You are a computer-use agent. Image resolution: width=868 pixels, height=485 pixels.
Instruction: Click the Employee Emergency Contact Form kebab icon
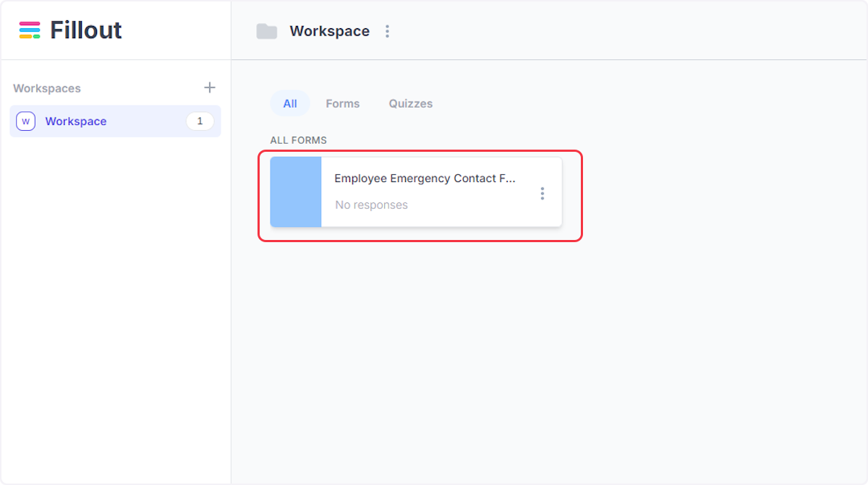[542, 193]
